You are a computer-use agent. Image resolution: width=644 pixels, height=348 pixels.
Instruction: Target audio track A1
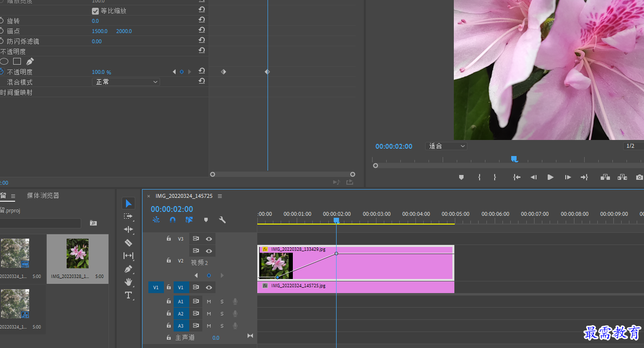click(x=181, y=301)
